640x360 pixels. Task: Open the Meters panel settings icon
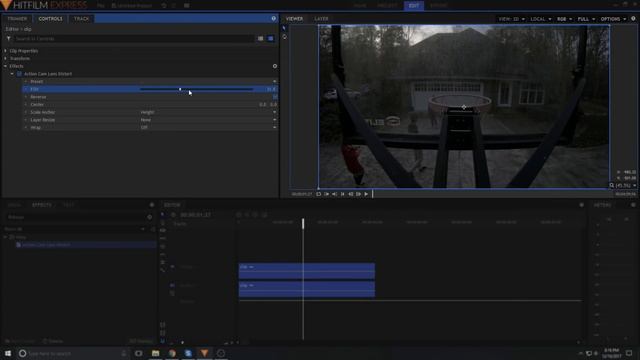coord(633,205)
